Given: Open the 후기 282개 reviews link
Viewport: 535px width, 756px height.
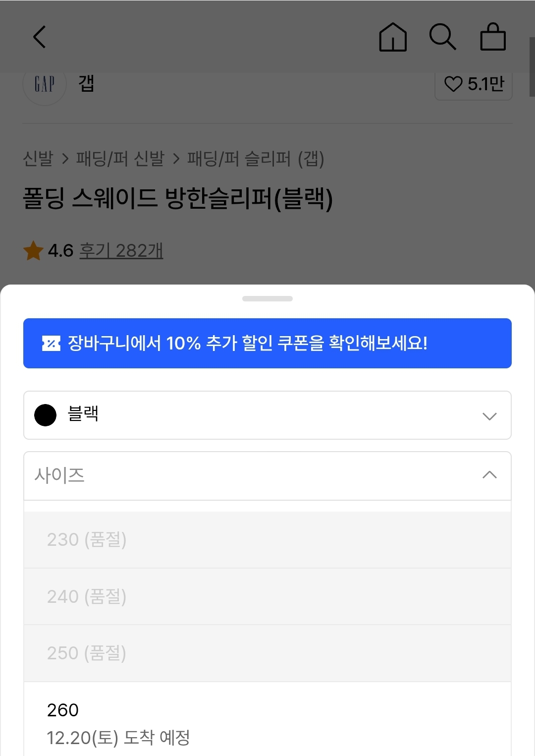Looking at the screenshot, I should pyautogui.click(x=121, y=251).
